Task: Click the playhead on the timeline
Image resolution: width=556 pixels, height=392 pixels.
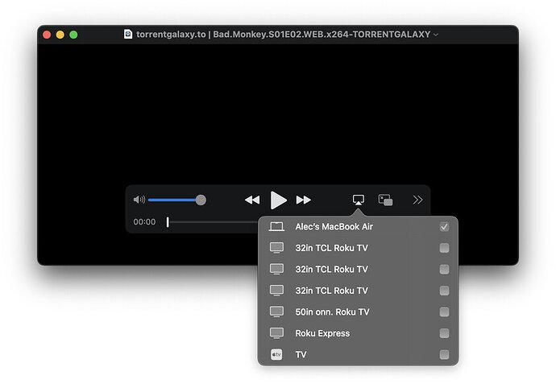Action: 168,222
